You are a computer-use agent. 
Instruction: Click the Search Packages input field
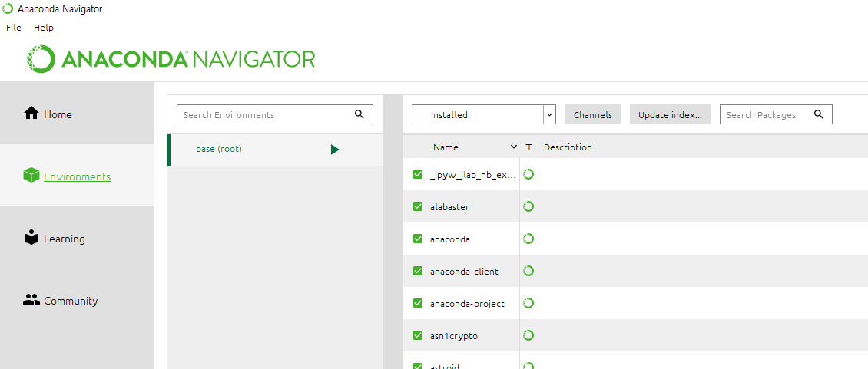[x=776, y=114]
